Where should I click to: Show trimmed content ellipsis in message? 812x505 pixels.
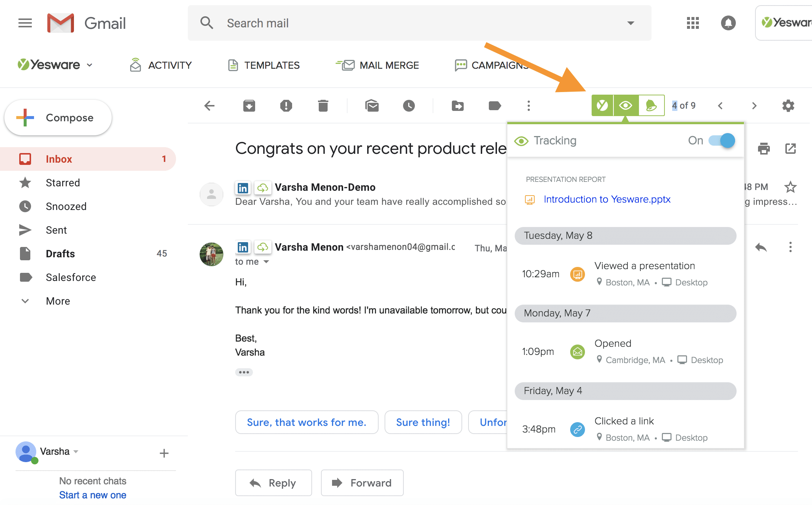click(x=244, y=372)
